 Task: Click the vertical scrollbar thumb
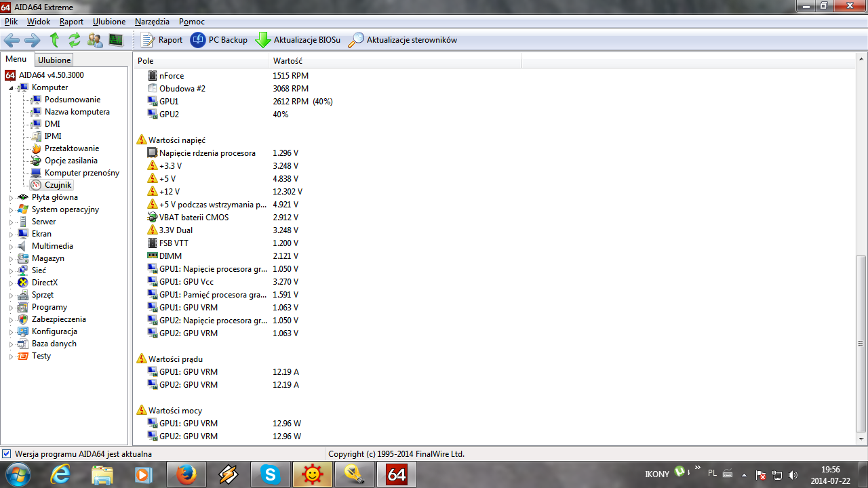pos(861,344)
